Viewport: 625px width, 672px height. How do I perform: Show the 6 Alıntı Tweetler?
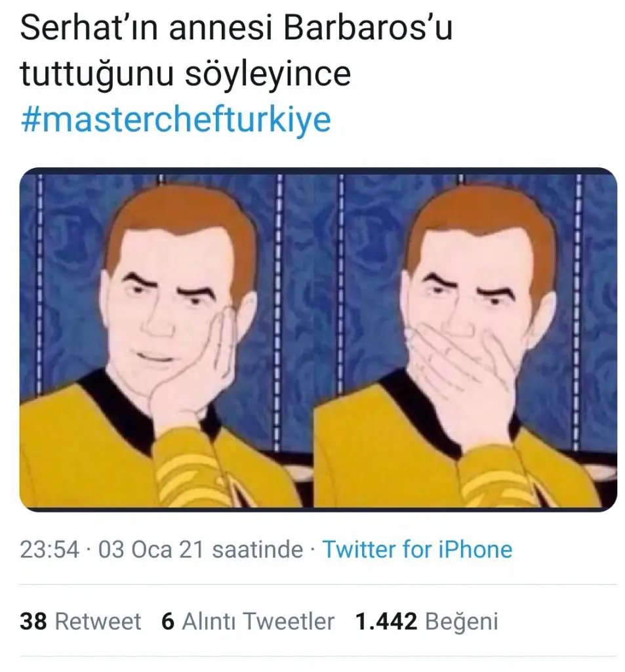[x=248, y=621]
